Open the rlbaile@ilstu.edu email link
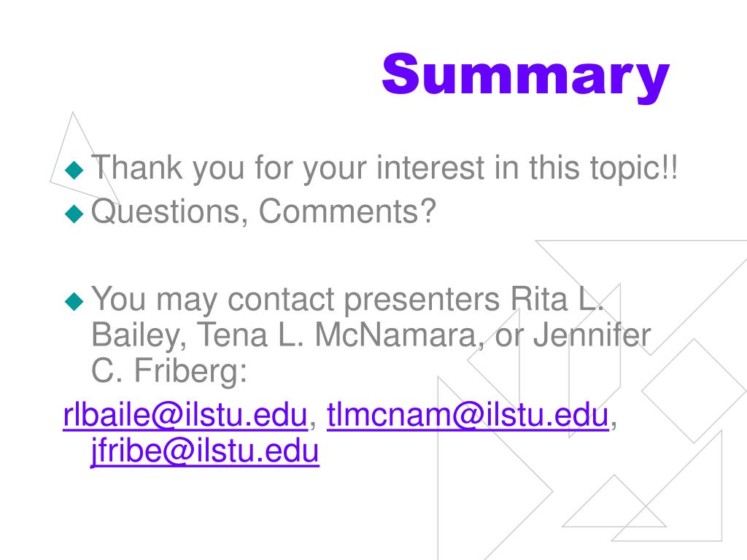Screen dimensions: 747x560 185,415
